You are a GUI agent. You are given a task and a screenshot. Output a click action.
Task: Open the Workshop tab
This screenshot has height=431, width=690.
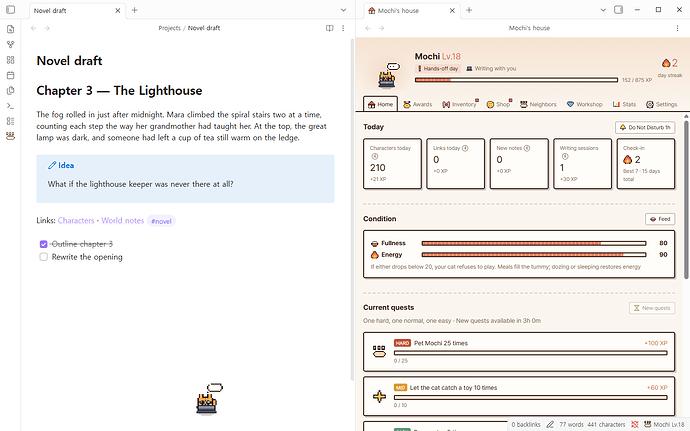(584, 104)
